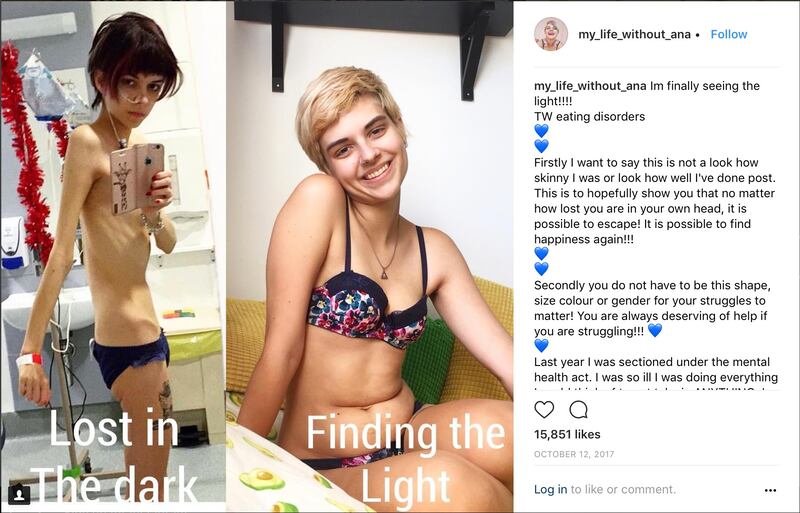Screen dimensions: 800x513
Task: Open comments via the speech bubble icon
Action: pos(578,409)
